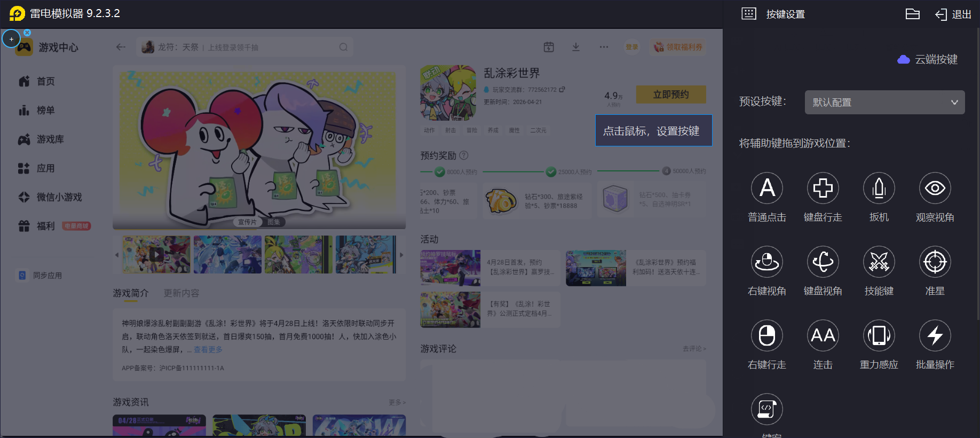Pick the 重力感应 gravity sensor icon
Image resolution: width=980 pixels, height=438 pixels.
coord(879,335)
